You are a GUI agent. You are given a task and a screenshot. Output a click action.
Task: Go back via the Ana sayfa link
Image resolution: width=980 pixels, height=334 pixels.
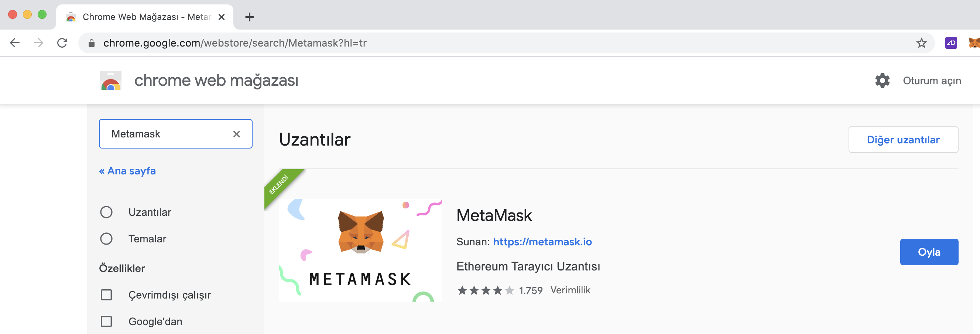click(127, 171)
